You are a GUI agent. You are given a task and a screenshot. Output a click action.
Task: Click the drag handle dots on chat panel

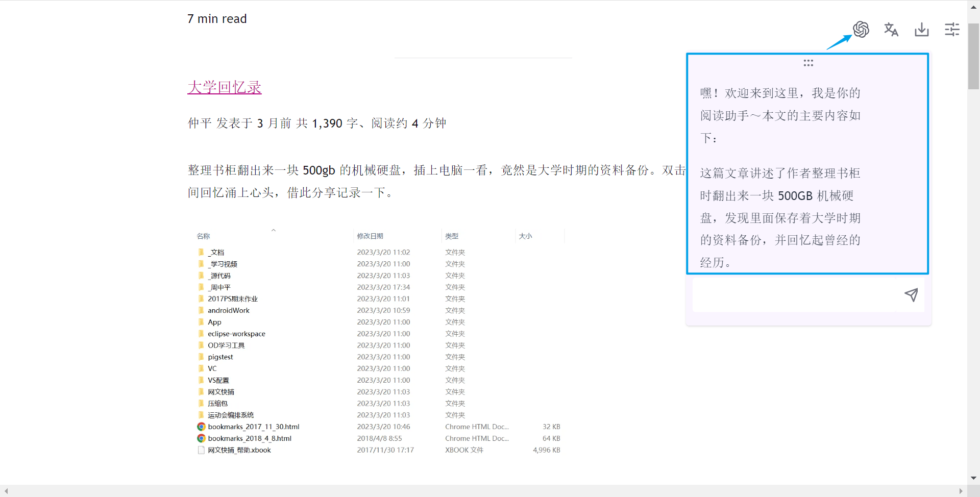click(x=808, y=63)
